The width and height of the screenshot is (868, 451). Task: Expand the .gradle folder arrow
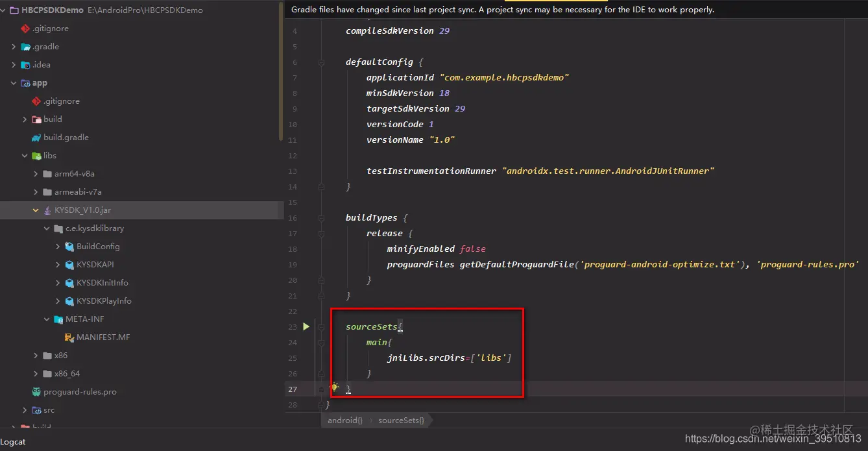point(14,47)
